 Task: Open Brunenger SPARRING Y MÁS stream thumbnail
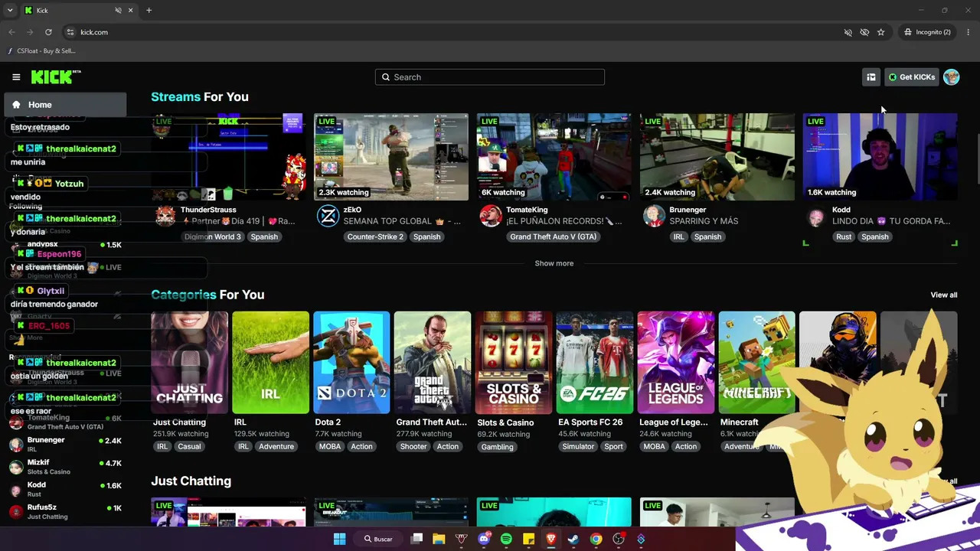[x=717, y=157]
